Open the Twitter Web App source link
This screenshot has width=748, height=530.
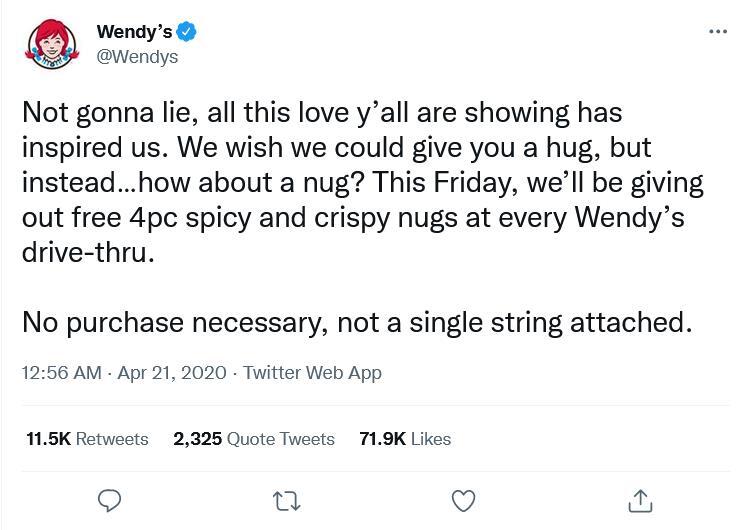312,373
